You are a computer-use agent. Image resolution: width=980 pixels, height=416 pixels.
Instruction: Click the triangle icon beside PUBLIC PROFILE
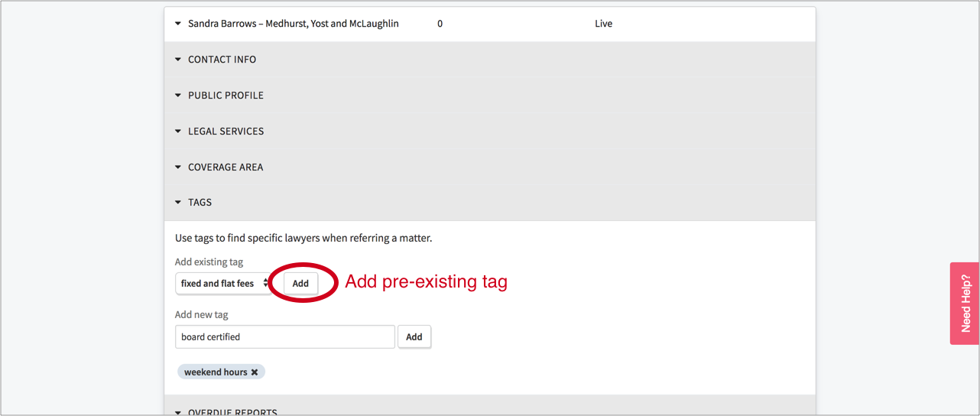[178, 96]
